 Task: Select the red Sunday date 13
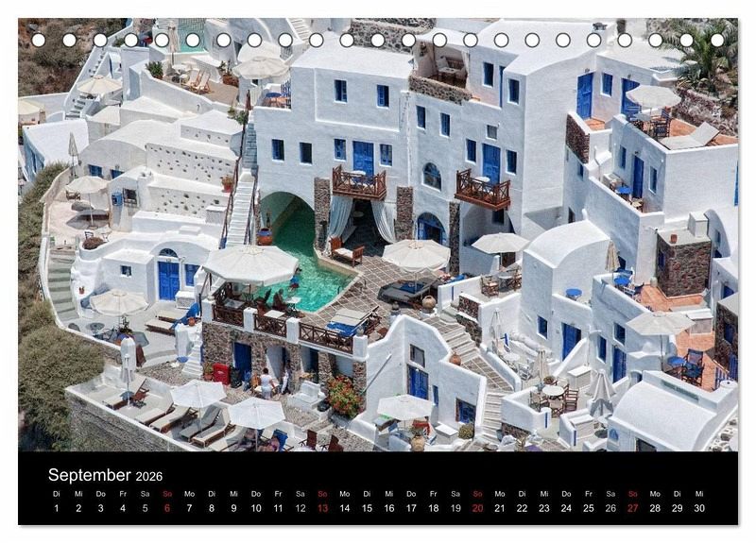click(322, 508)
